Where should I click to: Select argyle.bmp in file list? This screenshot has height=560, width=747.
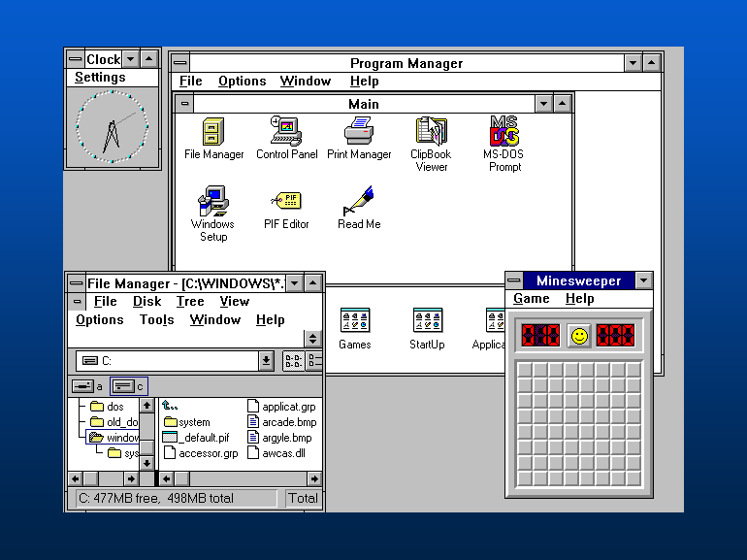click(x=280, y=438)
